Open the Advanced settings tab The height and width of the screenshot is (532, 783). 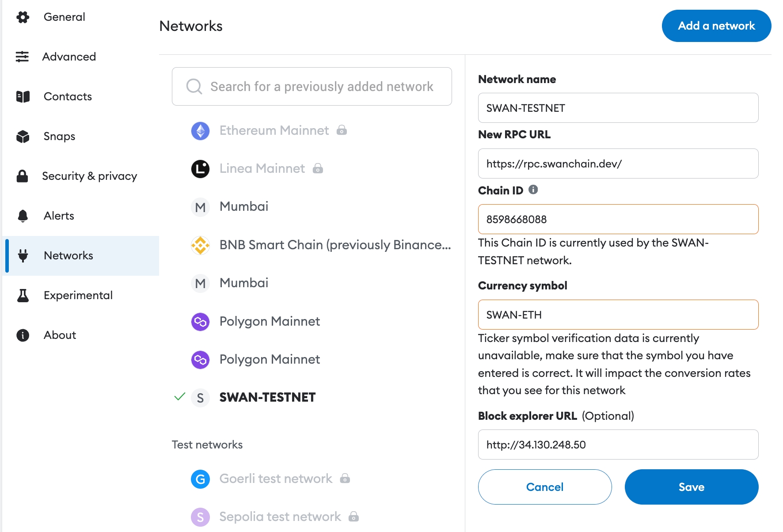pyautogui.click(x=69, y=57)
